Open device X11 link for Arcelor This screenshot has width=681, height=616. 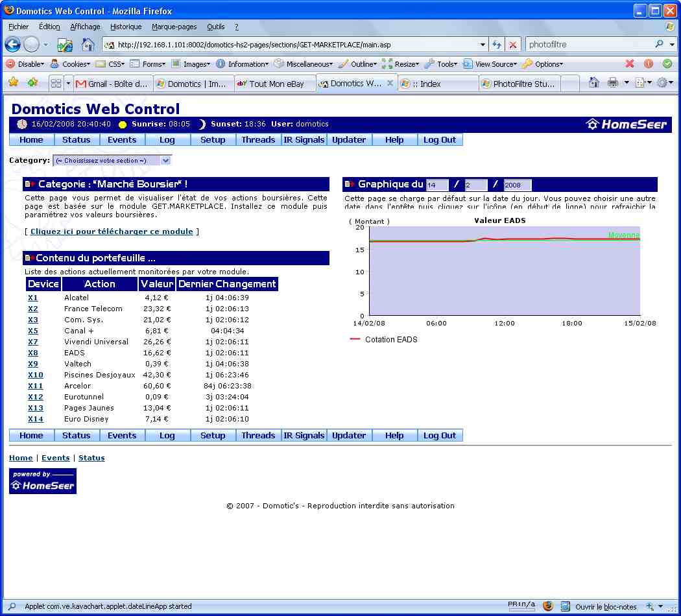tap(36, 386)
